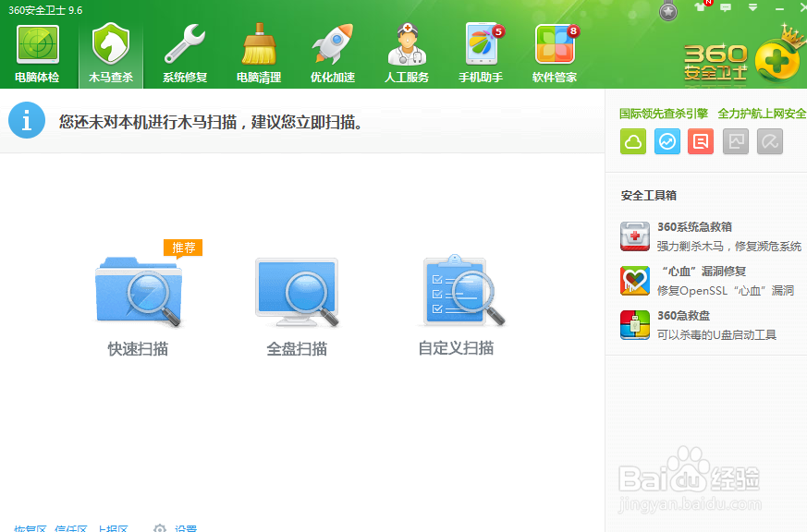Toggle the blue QVM scan engine
This screenshot has width=807, height=532.
[x=667, y=141]
